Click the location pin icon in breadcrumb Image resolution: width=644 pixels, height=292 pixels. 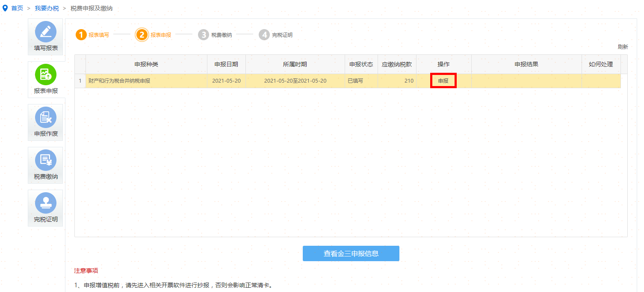coord(5,8)
